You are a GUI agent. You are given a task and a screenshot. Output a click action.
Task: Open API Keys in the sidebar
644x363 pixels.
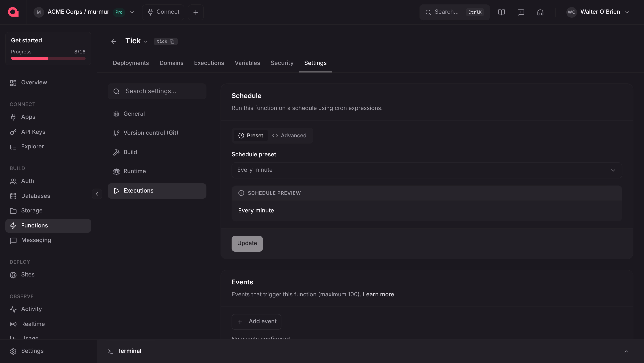pyautogui.click(x=48, y=132)
